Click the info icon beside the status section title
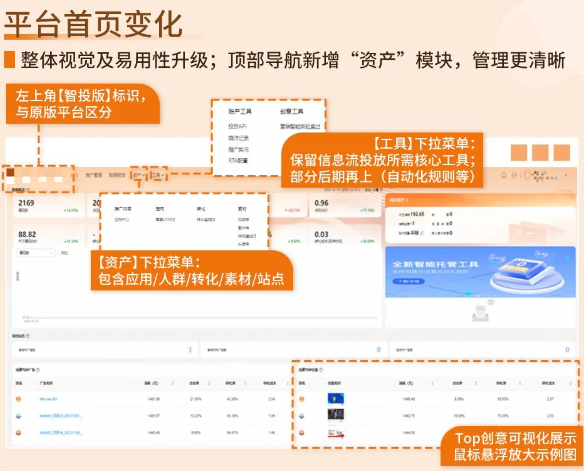This screenshot has width=584, height=471. click(28, 336)
